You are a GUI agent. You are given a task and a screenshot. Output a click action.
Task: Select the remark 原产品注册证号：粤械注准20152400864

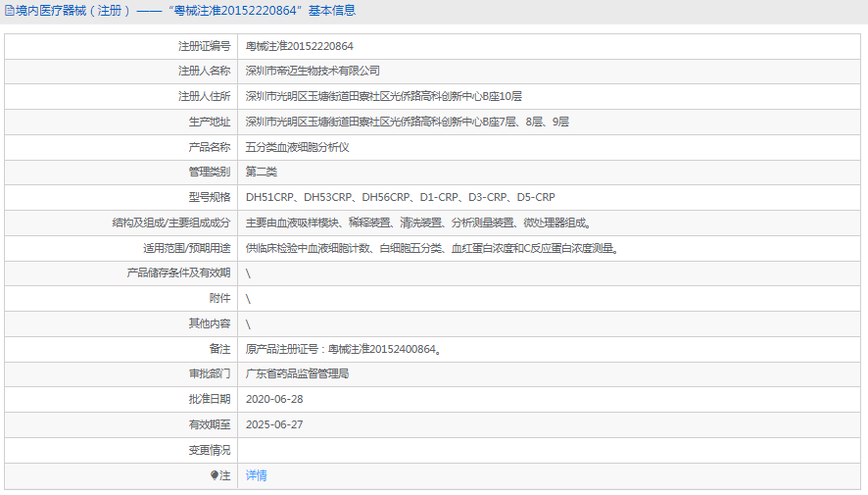click(x=343, y=349)
